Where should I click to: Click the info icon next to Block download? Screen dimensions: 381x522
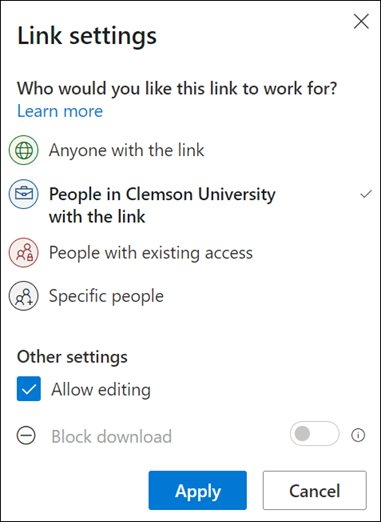[358, 435]
